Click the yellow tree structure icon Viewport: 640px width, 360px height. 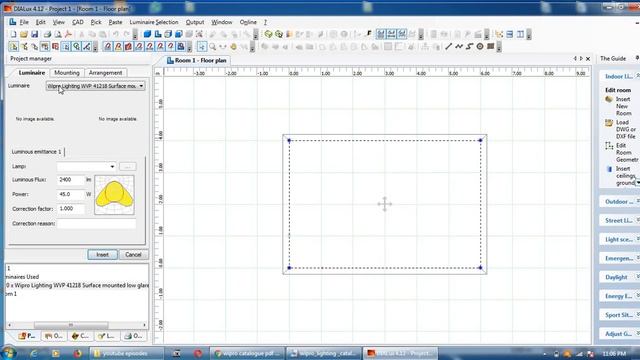coord(499,34)
